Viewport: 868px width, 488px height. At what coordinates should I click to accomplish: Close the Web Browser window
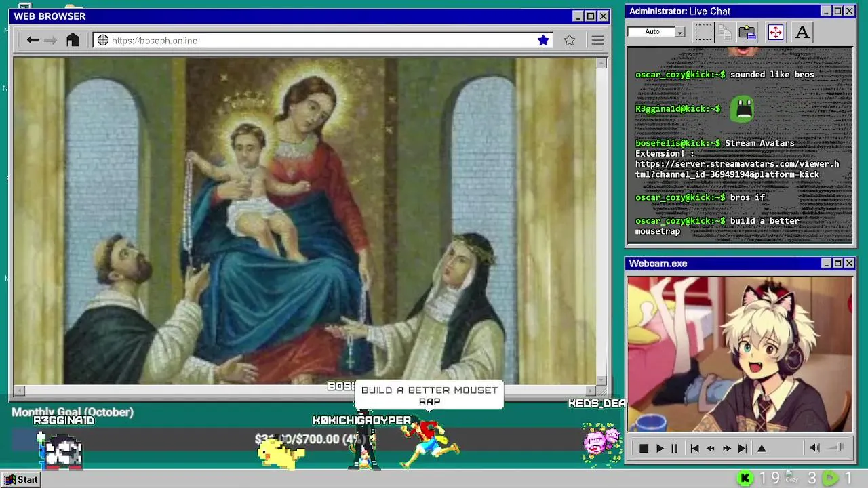point(603,16)
